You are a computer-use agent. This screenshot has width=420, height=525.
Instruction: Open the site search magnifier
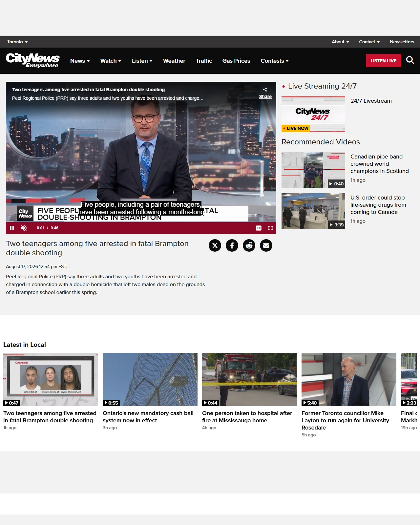coord(410,60)
